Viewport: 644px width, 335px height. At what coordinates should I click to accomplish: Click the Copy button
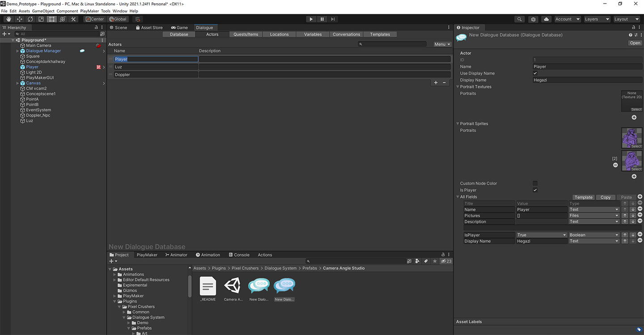606,197
